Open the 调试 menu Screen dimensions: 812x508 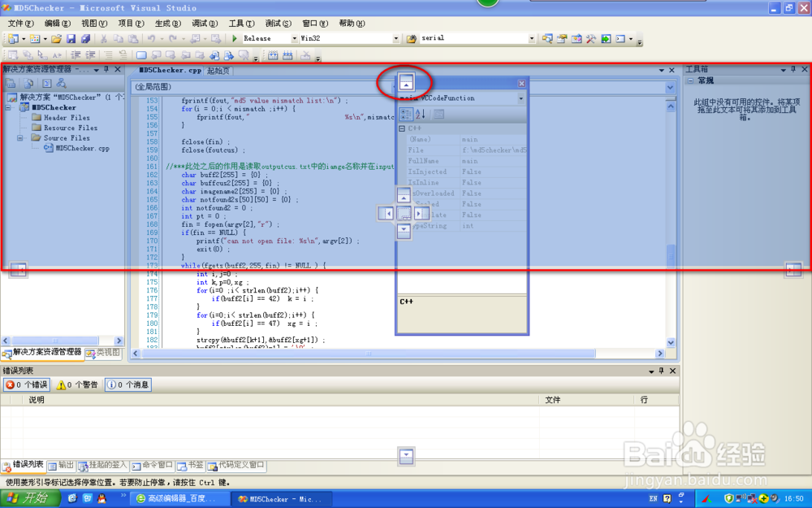click(x=203, y=23)
